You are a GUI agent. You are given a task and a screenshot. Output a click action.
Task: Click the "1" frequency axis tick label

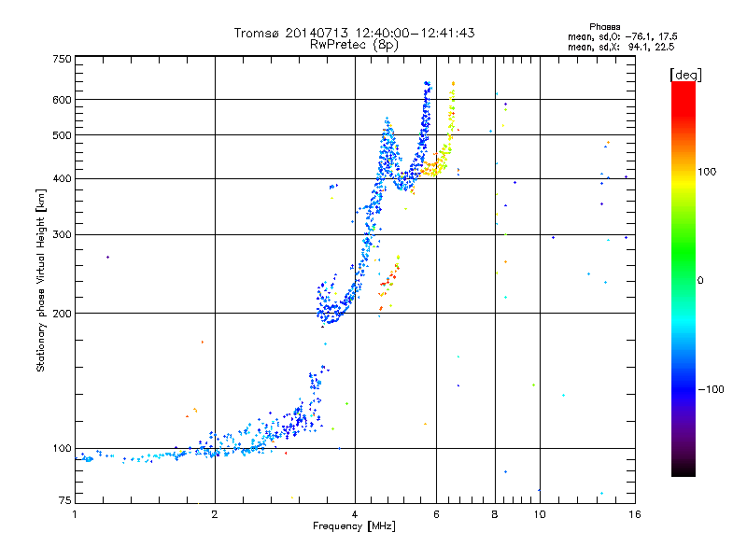(x=75, y=514)
